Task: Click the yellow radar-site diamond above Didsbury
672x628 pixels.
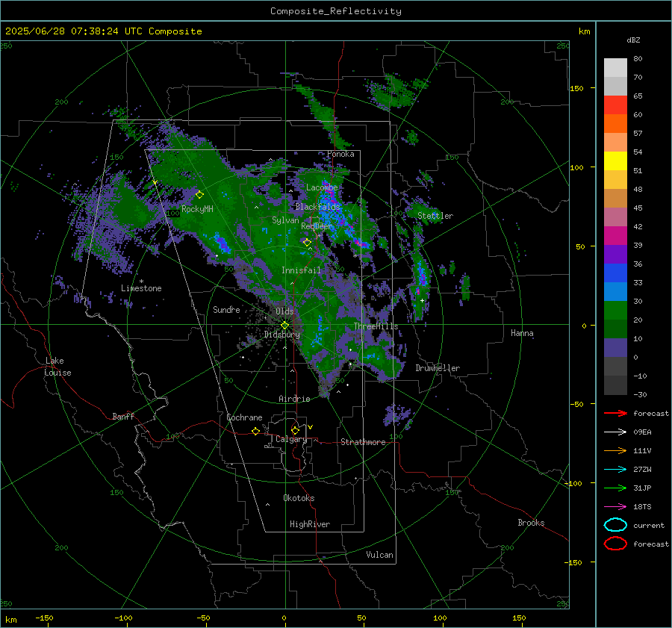Action: coord(284,326)
